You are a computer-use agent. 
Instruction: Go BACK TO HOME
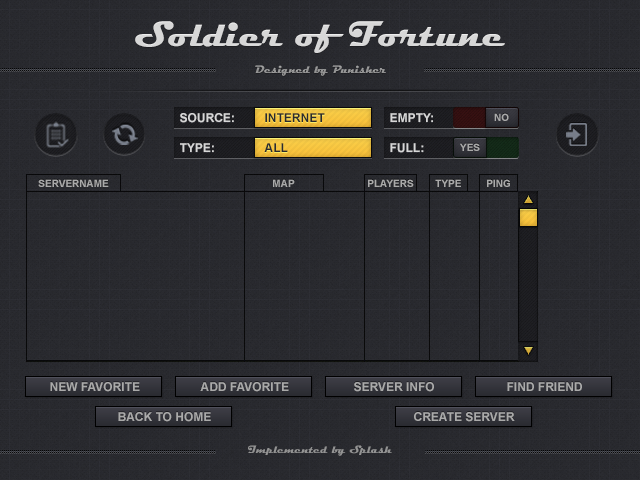click(164, 417)
